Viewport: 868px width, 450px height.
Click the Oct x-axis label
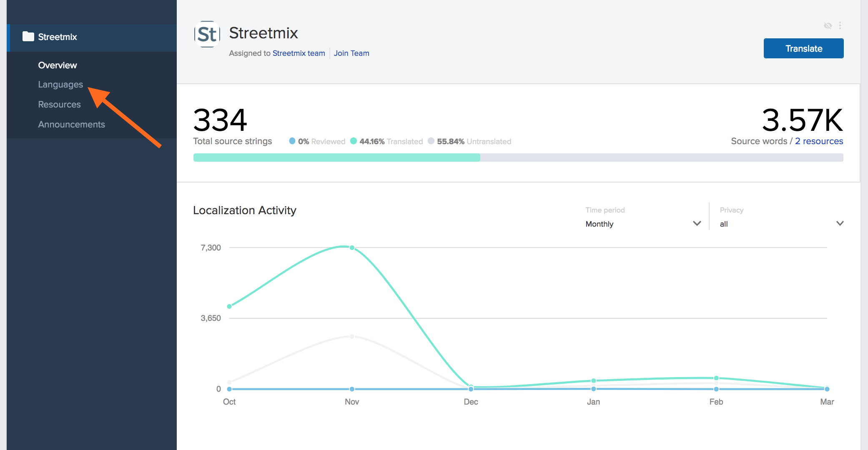click(x=229, y=402)
